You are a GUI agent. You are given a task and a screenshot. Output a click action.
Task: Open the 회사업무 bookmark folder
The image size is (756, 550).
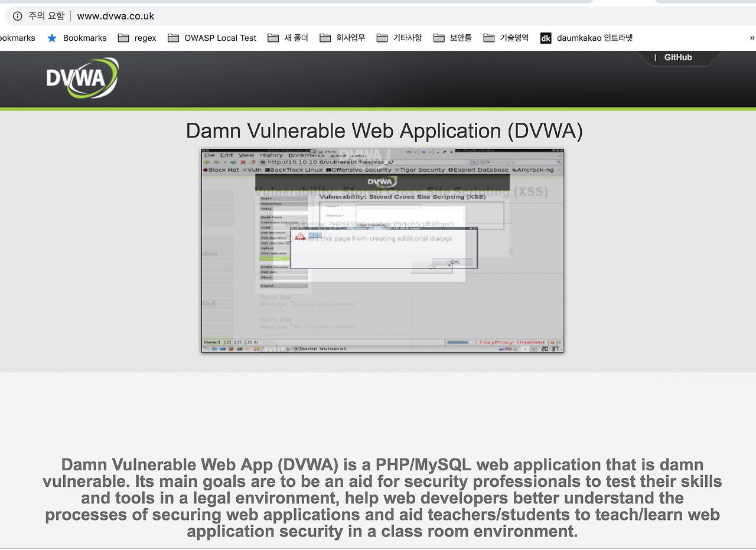[343, 38]
